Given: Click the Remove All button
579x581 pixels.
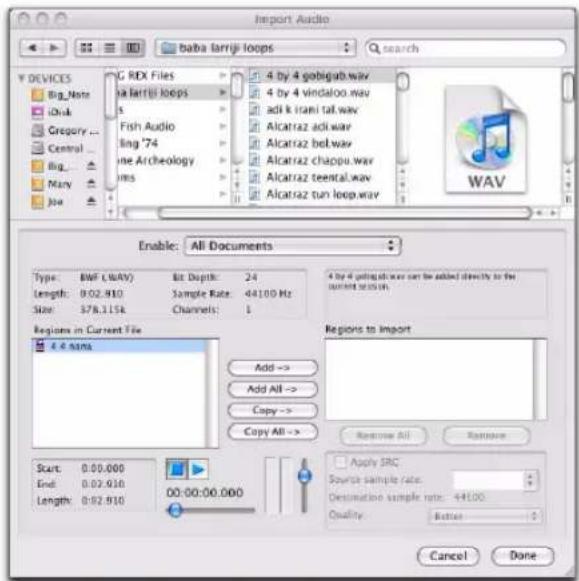Looking at the screenshot, I should pos(383,436).
